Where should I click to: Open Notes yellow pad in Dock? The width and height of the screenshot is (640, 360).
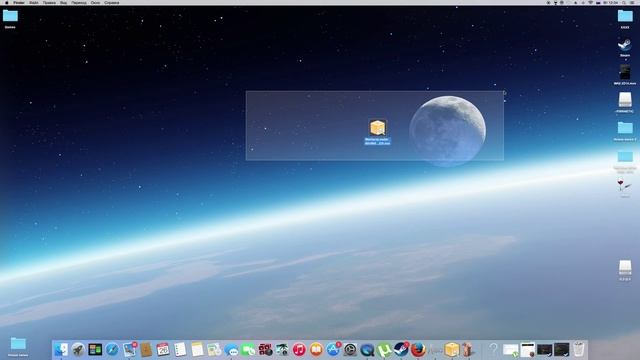[197, 349]
